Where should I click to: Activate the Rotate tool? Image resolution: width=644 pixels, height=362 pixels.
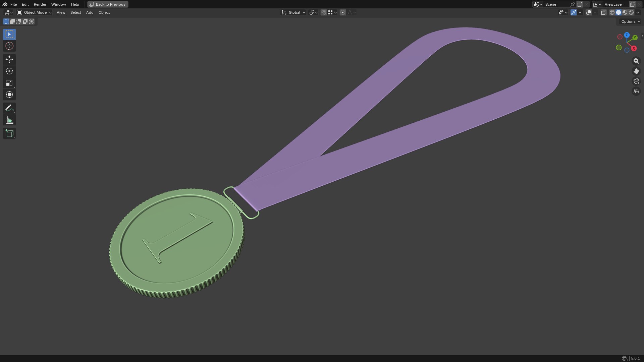9,71
